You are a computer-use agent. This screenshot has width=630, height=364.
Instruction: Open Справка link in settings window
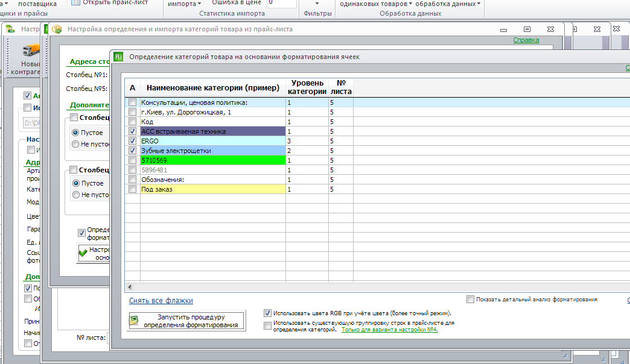click(526, 40)
